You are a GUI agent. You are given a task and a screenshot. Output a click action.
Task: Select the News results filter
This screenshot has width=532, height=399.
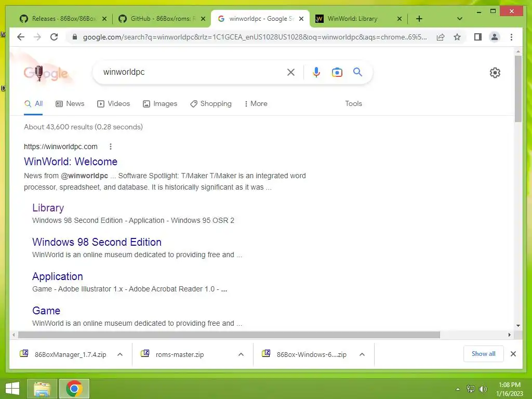point(70,103)
